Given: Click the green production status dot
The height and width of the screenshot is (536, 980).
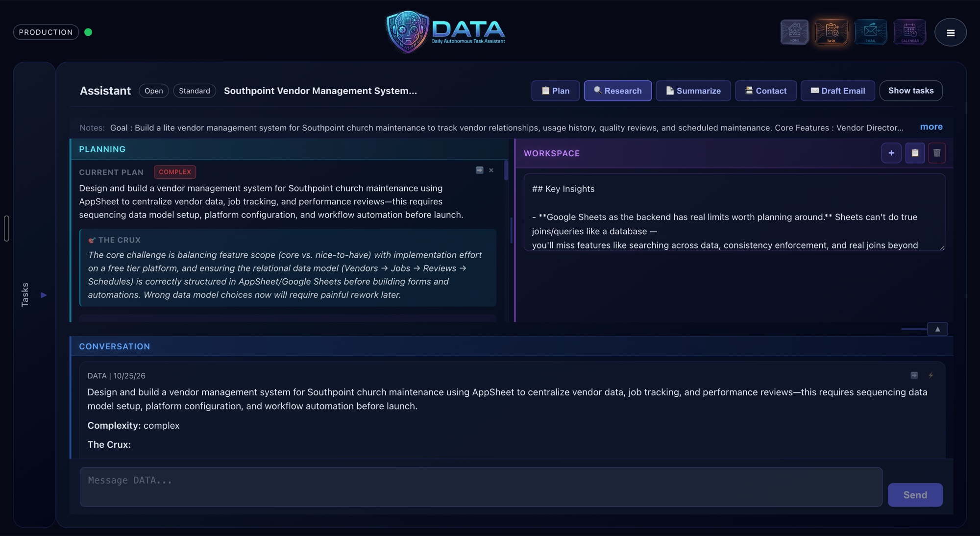Looking at the screenshot, I should (x=88, y=32).
